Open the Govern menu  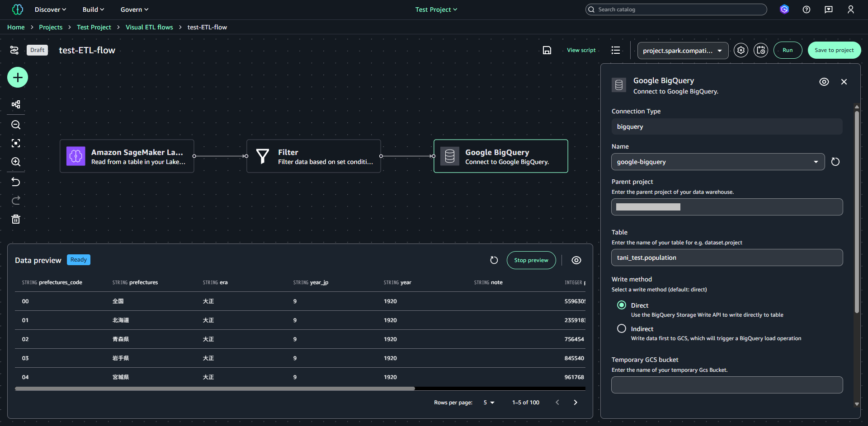coord(134,9)
